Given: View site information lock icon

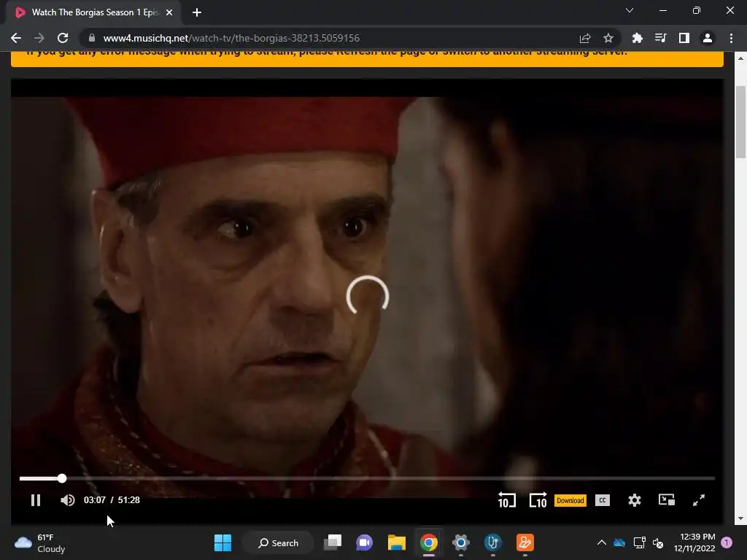Looking at the screenshot, I should 92,38.
